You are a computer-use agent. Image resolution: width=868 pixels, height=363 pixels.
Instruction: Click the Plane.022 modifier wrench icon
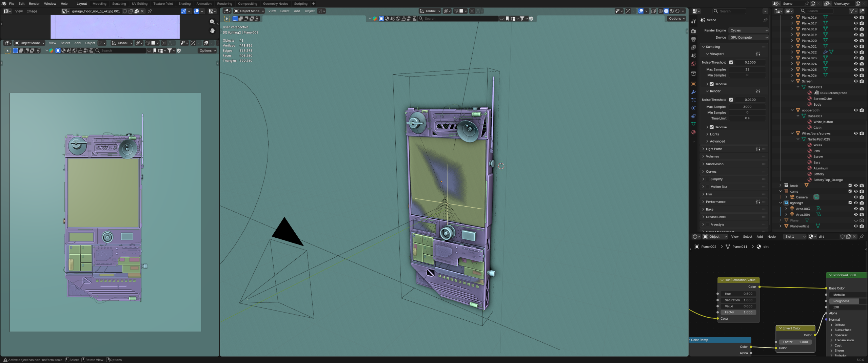[825, 52]
